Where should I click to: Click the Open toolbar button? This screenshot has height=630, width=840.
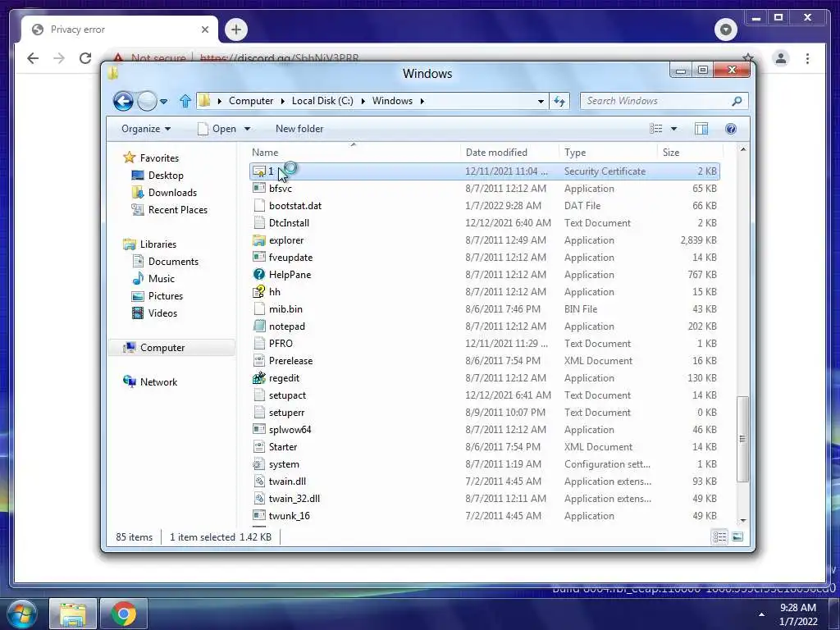217,129
